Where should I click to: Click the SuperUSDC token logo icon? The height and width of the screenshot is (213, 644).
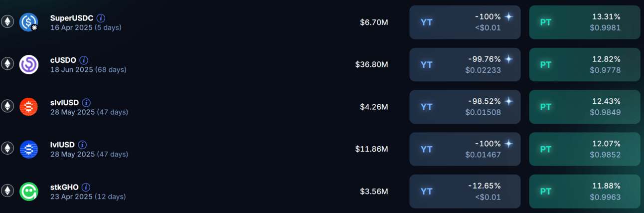coord(28,22)
